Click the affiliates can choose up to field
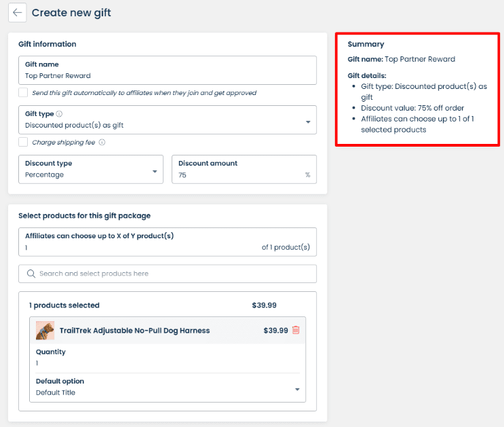 136,247
